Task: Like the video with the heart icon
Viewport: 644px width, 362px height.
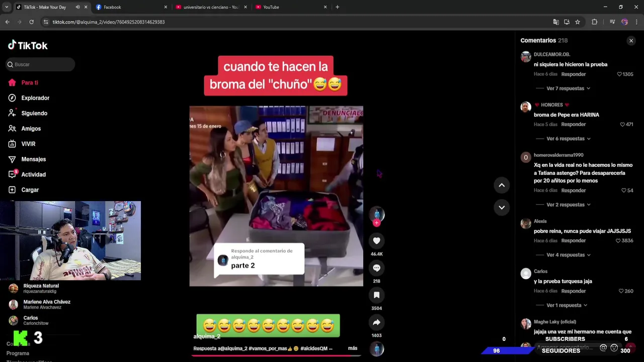Action: tap(376, 241)
